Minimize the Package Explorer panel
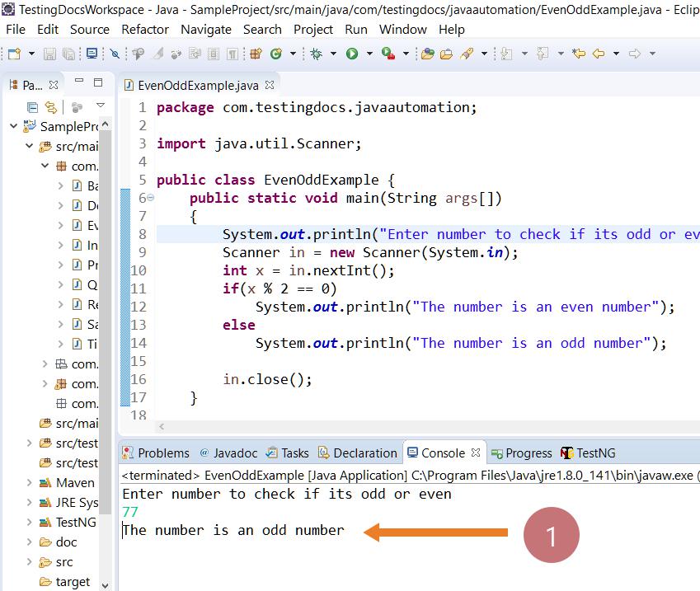The image size is (700, 591). coord(79,82)
